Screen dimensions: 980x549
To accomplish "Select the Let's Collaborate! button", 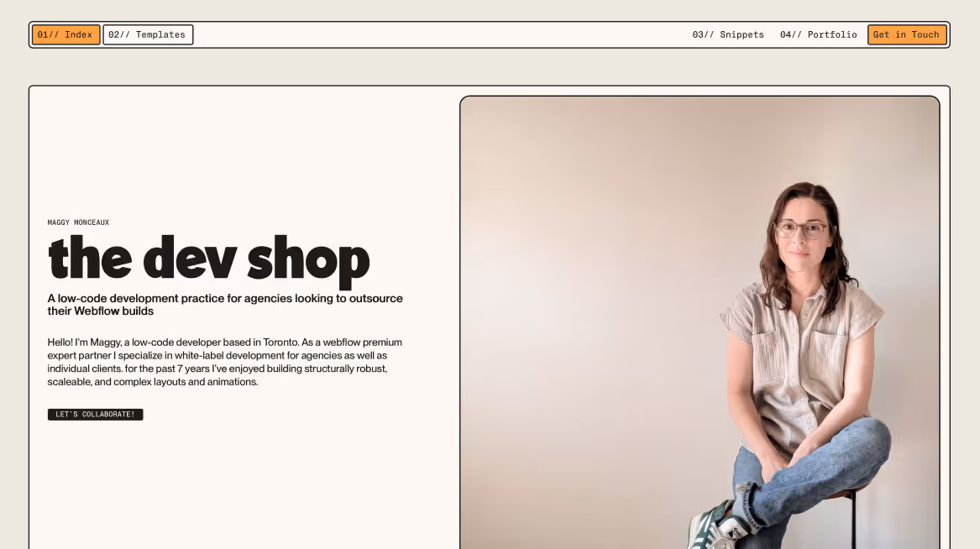I will tap(96, 415).
